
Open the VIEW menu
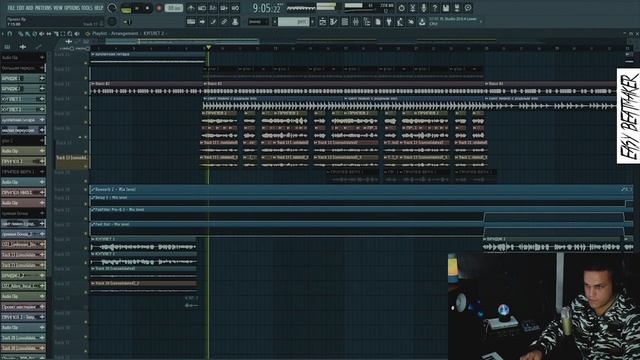pos(58,8)
